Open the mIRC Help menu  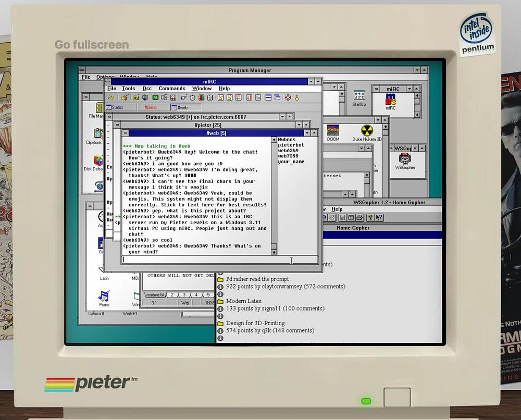(224, 89)
